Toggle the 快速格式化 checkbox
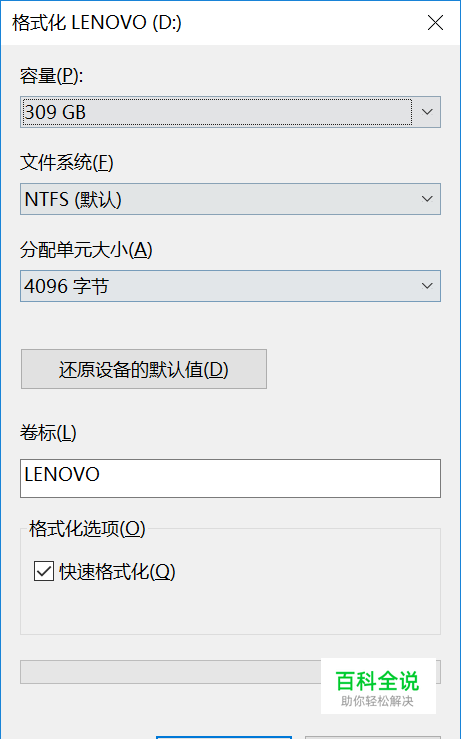 [44, 571]
